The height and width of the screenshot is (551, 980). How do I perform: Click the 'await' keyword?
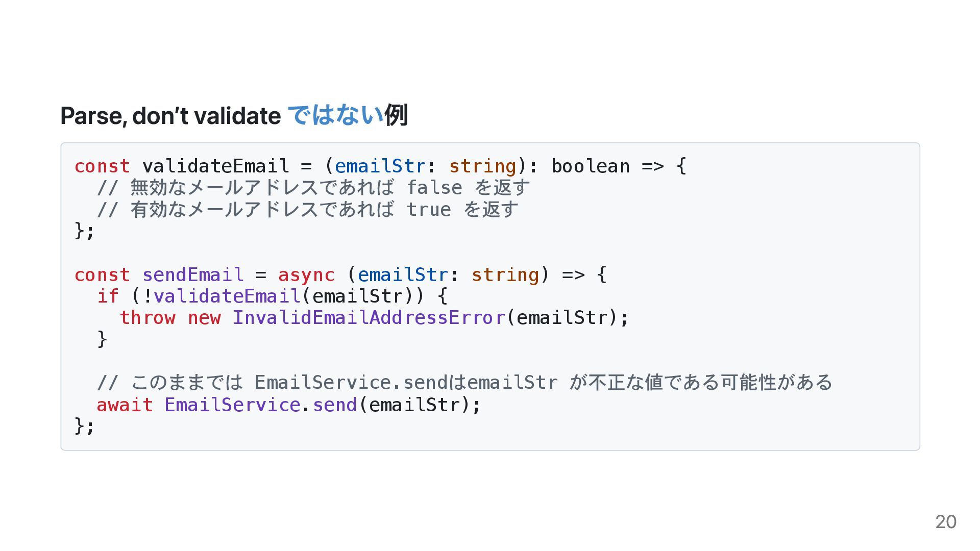coord(125,405)
